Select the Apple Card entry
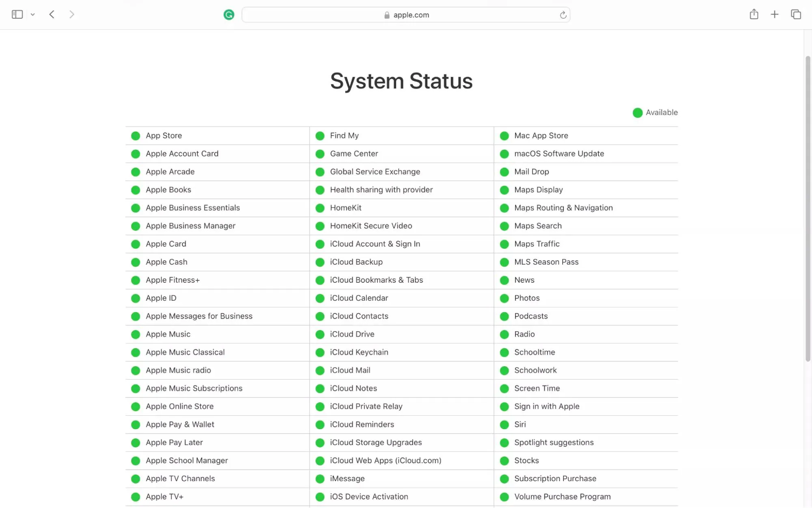This screenshot has width=812, height=508. click(x=166, y=244)
